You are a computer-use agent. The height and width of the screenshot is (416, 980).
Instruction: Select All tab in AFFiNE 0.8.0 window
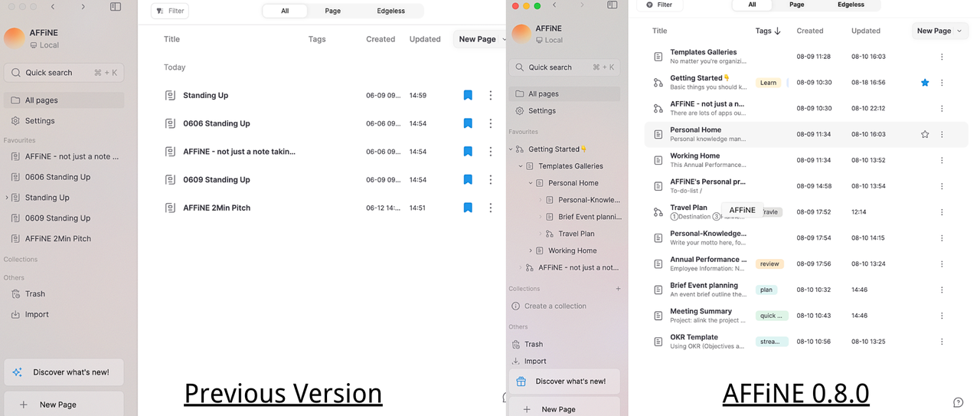[752, 5]
